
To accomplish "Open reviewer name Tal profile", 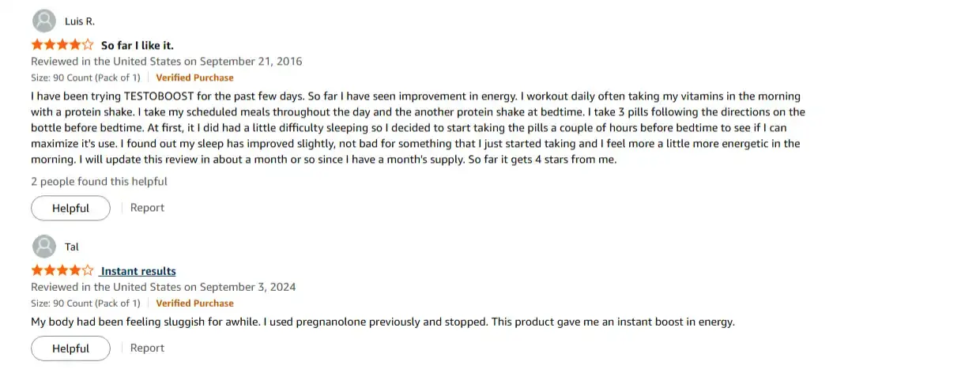I will 72,247.
